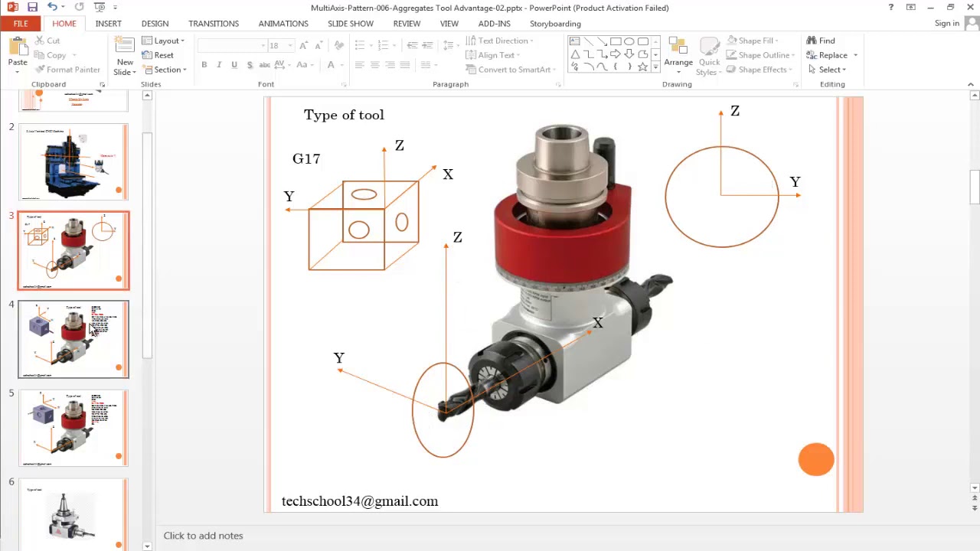Open the Select dropdown in Editing
The width and height of the screenshot is (980, 551).
pos(827,70)
